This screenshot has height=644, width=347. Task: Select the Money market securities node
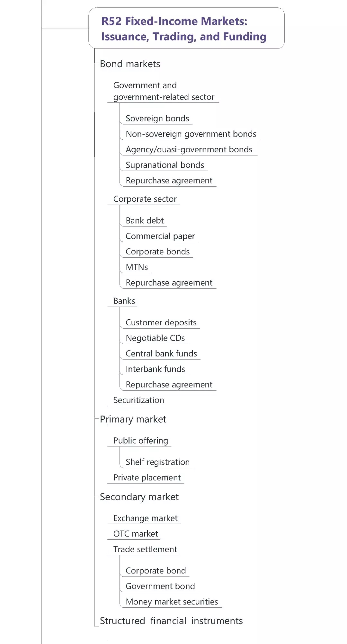tap(172, 602)
